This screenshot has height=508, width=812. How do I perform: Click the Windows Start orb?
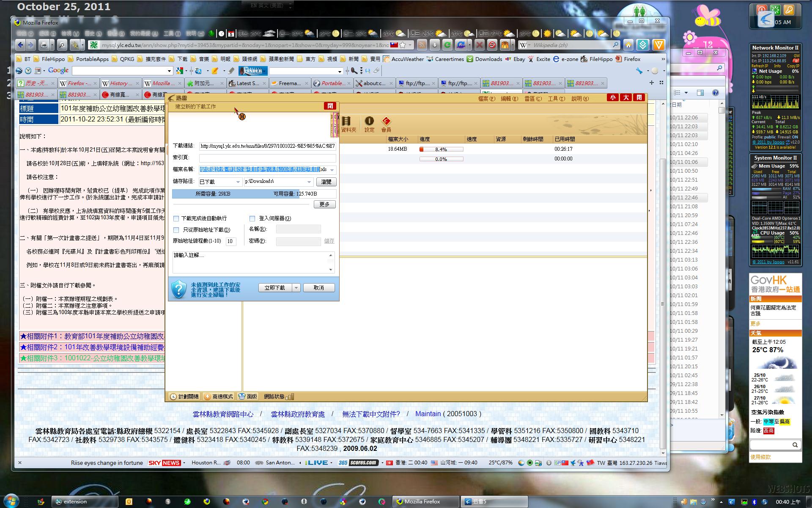pyautogui.click(x=10, y=501)
